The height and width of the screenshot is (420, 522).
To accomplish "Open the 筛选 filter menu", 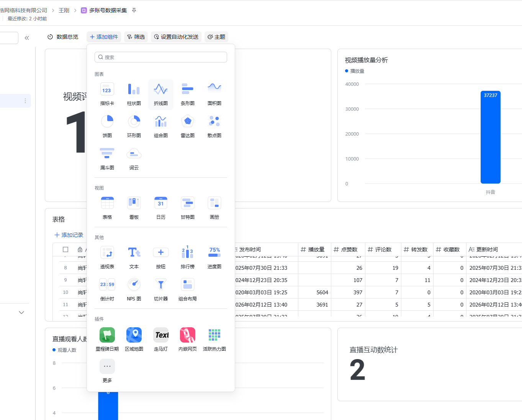I will [136, 37].
